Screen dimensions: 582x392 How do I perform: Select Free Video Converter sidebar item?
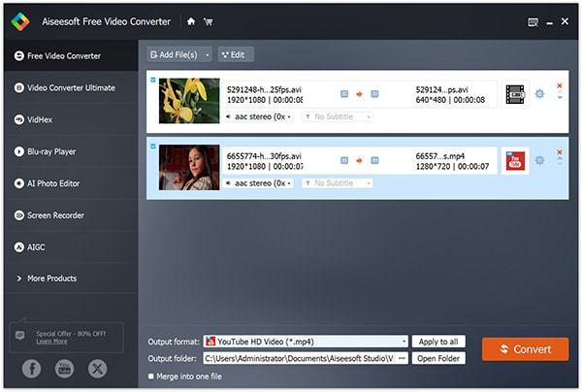click(71, 56)
